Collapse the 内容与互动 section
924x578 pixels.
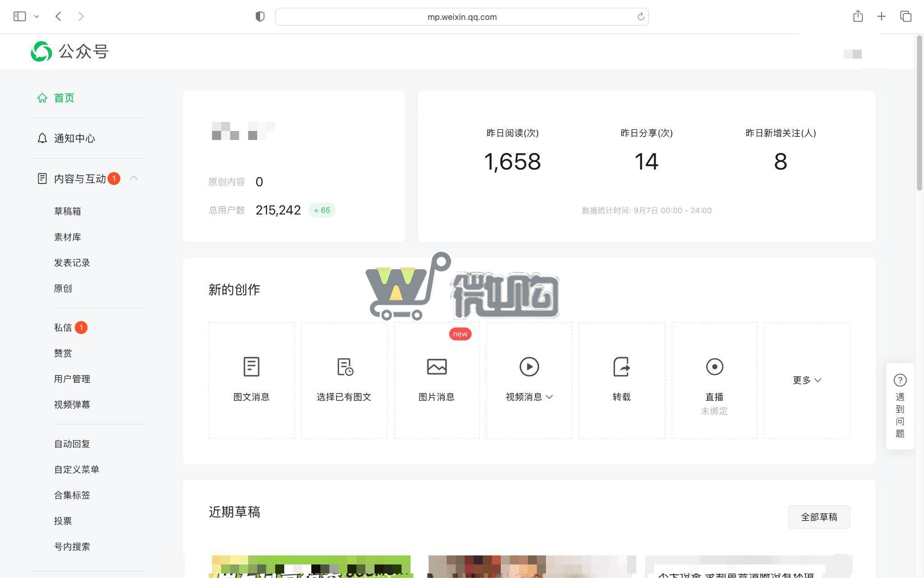click(134, 178)
